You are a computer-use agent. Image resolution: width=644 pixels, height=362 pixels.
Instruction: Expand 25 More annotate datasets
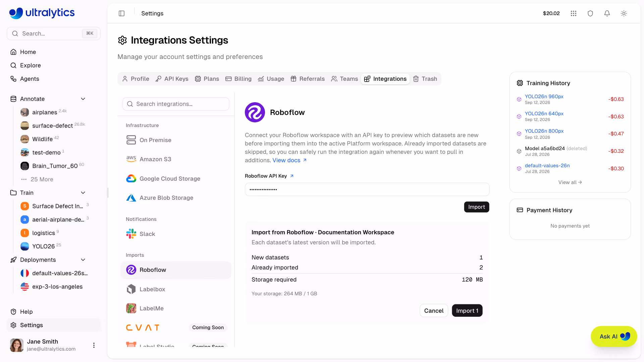point(42,179)
